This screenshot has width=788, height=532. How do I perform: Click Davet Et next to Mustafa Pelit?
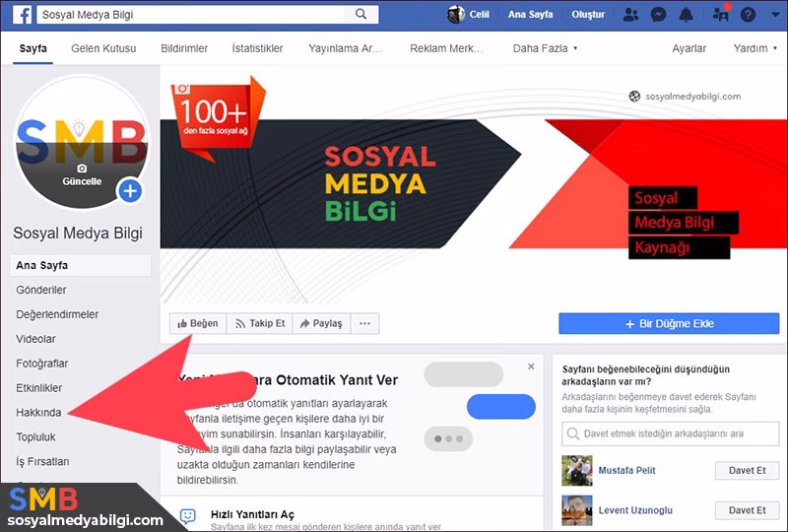pos(748,471)
